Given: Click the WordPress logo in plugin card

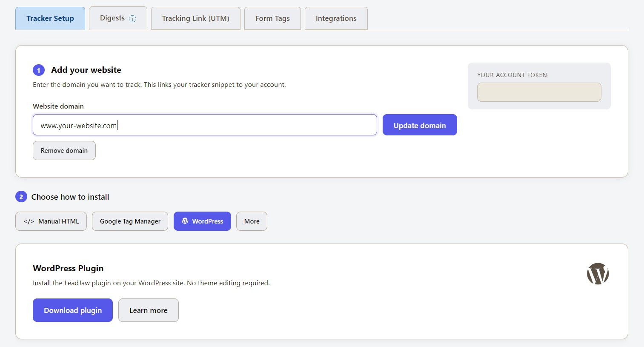Looking at the screenshot, I should tap(598, 274).
